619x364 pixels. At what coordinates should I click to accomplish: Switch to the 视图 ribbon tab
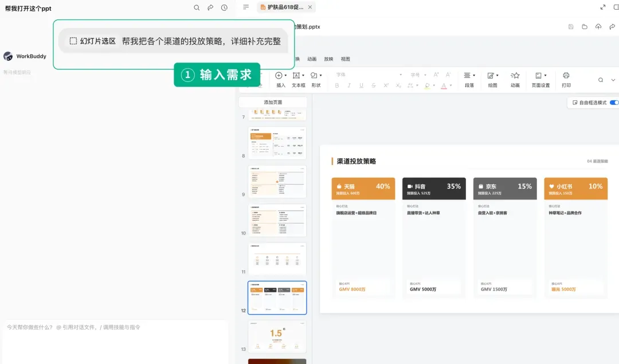(x=346, y=59)
